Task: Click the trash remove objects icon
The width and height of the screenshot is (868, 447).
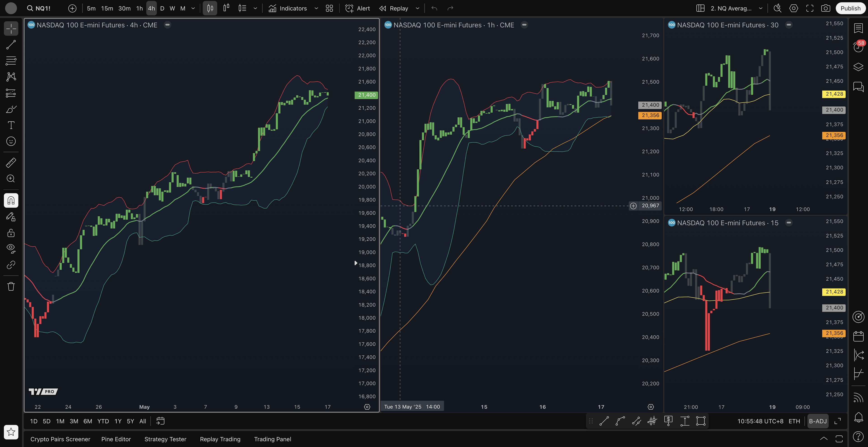Action: [x=11, y=286]
